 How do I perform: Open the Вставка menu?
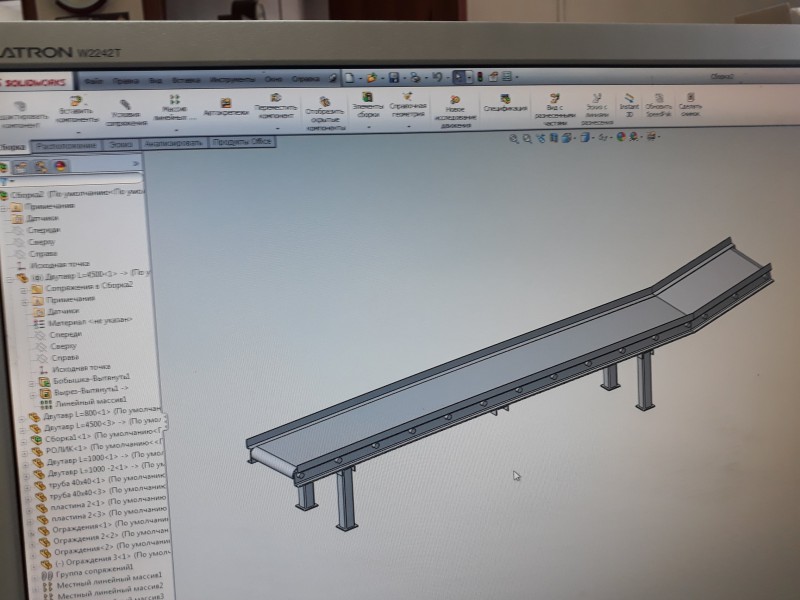186,81
